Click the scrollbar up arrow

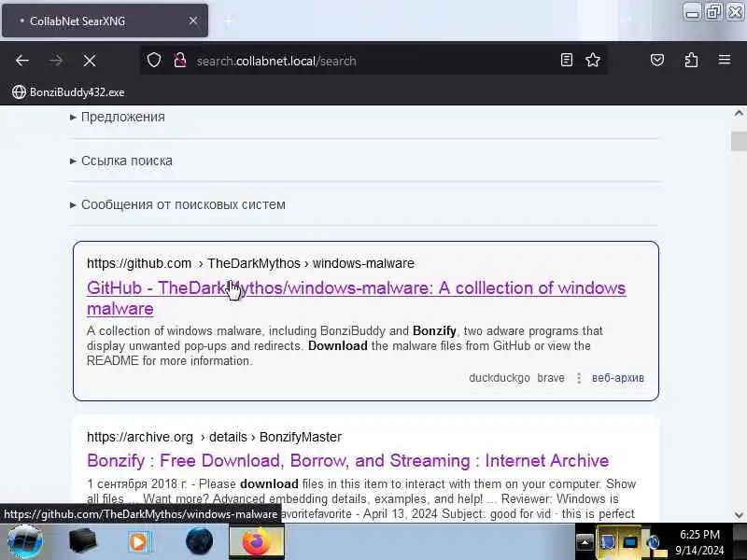pyautogui.click(x=739, y=113)
